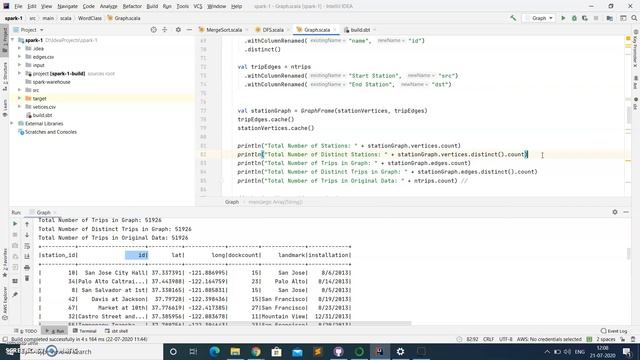Open Project panel gear settings

tap(178, 30)
